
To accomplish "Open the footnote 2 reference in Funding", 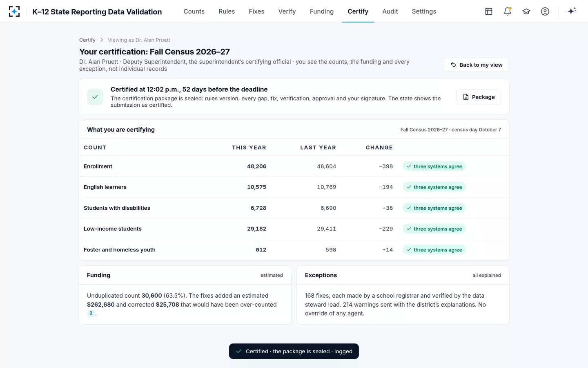I will [91, 313].
